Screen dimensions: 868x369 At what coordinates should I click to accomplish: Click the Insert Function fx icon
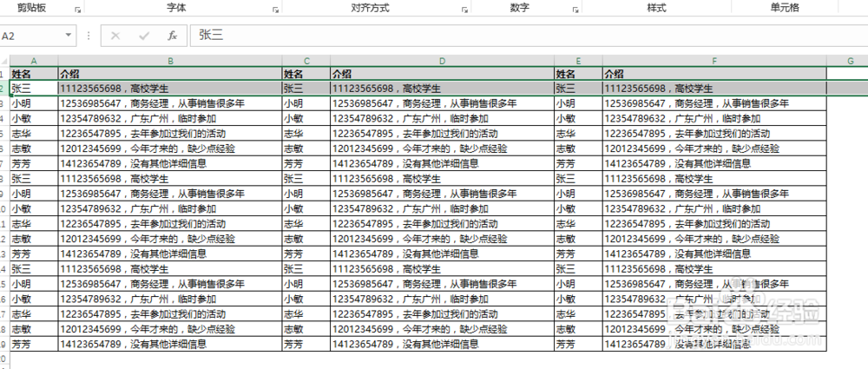pyautogui.click(x=172, y=36)
